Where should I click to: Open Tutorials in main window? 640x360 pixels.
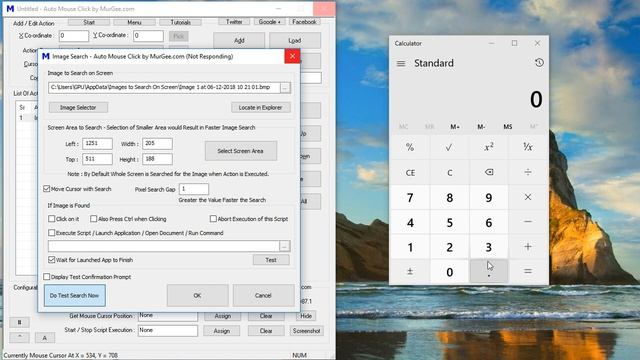[x=180, y=22]
